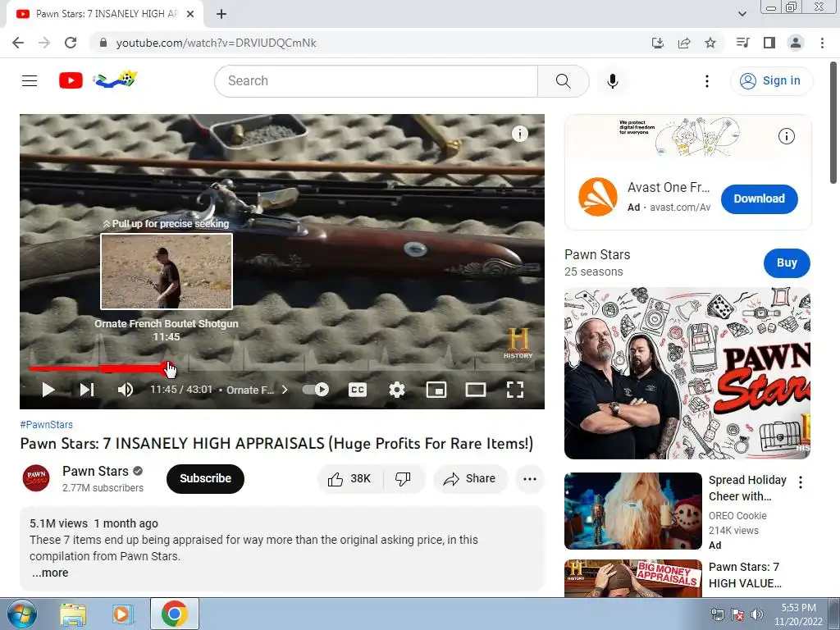The height and width of the screenshot is (630, 840).
Task: Open Chrome three-dot menu
Action: pos(822,43)
